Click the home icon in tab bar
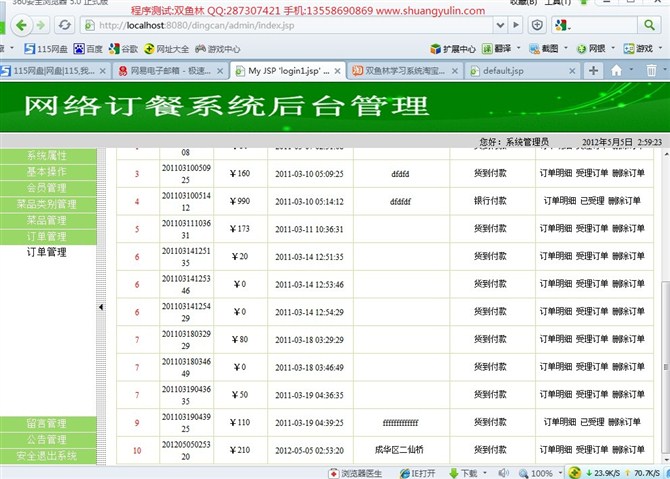Screen dimensions: 670x479 pyautogui.click(x=616, y=70)
